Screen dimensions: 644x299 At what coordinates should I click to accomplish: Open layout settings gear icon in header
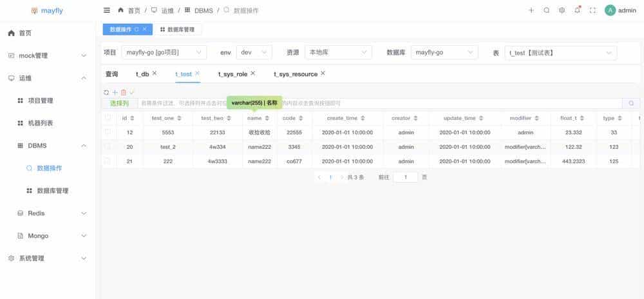point(562,10)
